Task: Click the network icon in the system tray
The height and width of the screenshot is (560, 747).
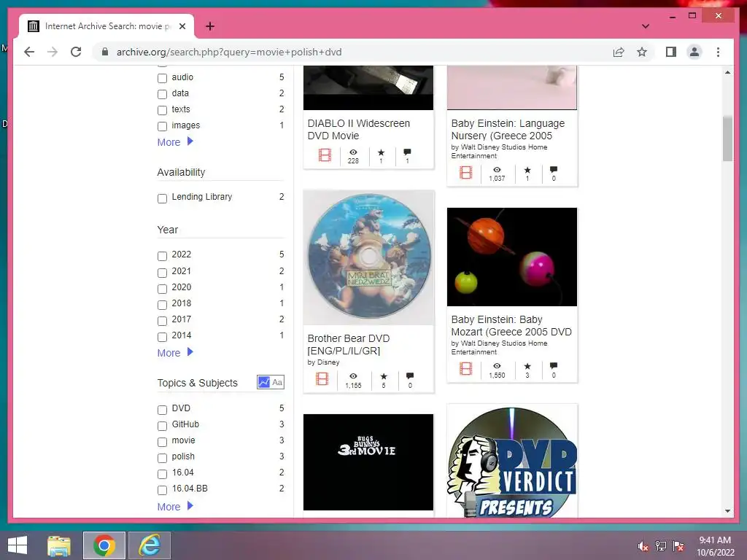Action: [661, 546]
